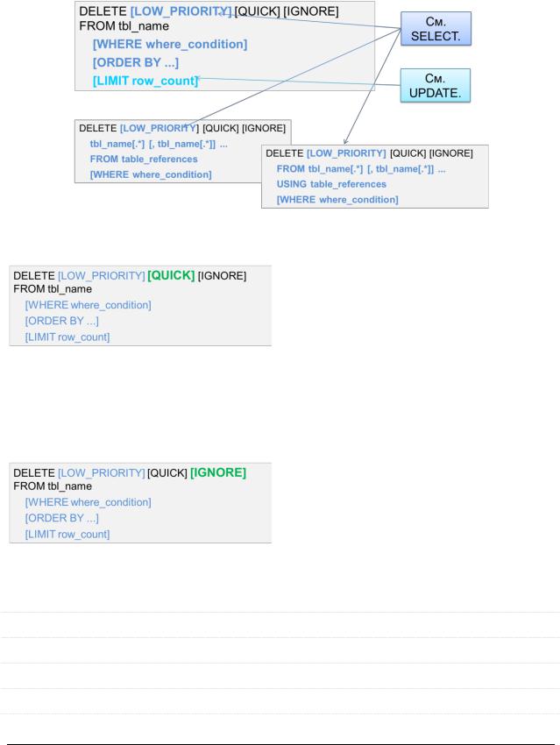The image size is (560, 745).
Task: Click [LOW_PRIORITY] in the QUICK-highlighted box
Action: (x=101, y=276)
